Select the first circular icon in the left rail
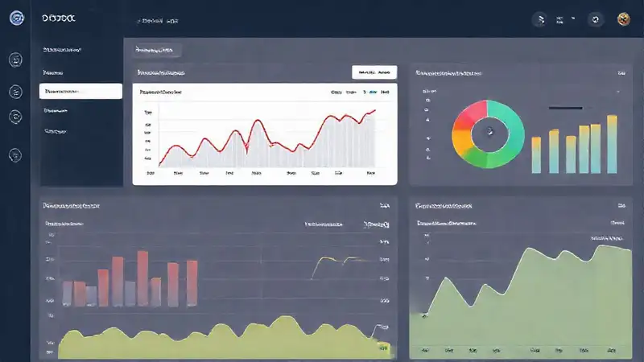 tap(15, 60)
